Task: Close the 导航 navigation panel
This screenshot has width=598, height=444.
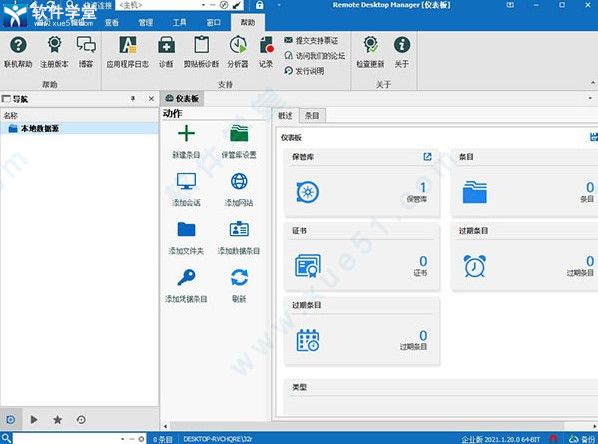Action: tap(151, 99)
